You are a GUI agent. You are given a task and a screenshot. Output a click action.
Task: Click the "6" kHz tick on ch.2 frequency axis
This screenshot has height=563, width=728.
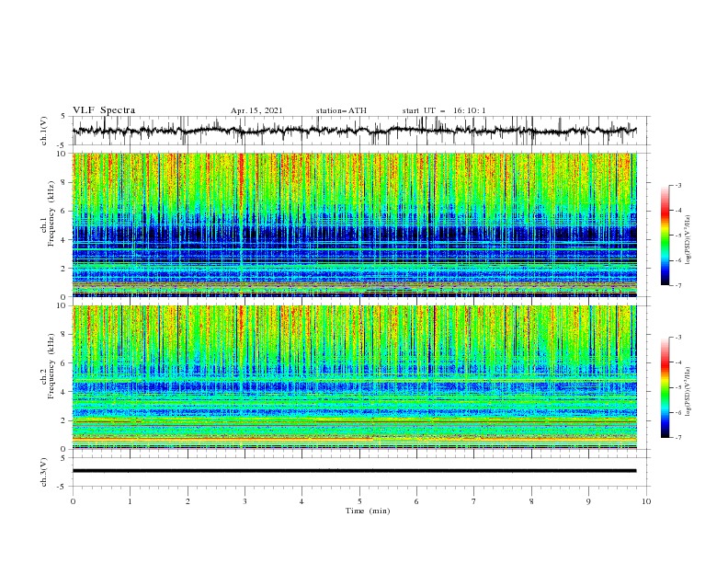point(64,363)
